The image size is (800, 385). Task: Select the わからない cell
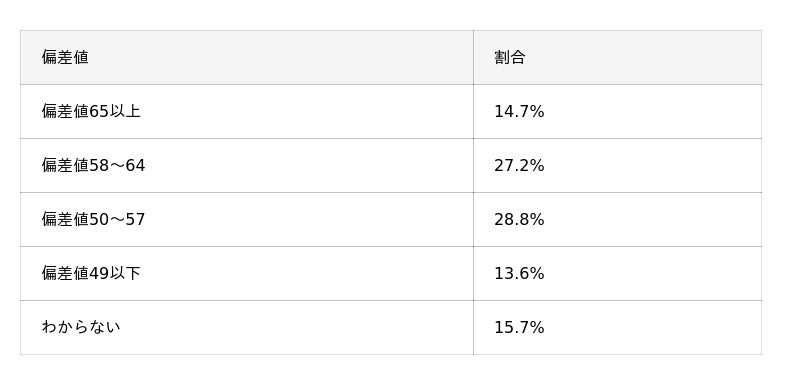coord(247,328)
